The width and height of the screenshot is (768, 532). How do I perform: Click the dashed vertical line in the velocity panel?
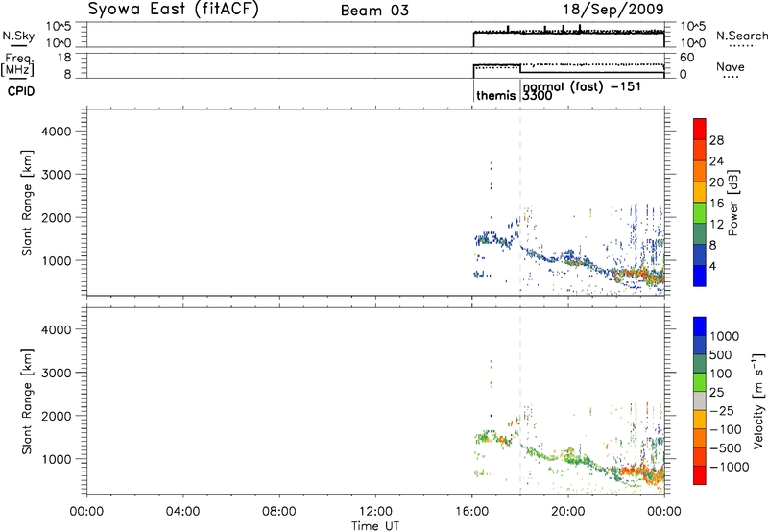[520, 400]
